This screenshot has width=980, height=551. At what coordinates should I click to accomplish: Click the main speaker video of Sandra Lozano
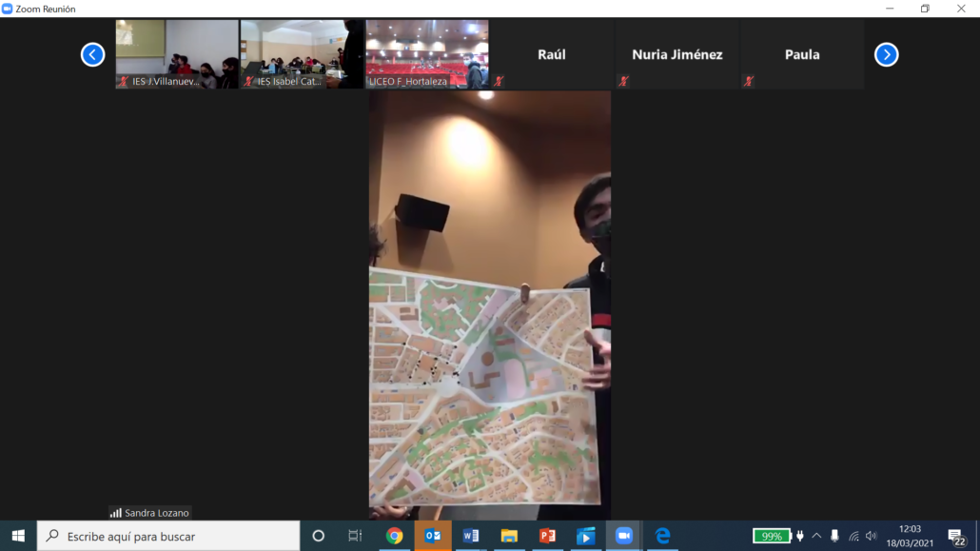(x=490, y=305)
